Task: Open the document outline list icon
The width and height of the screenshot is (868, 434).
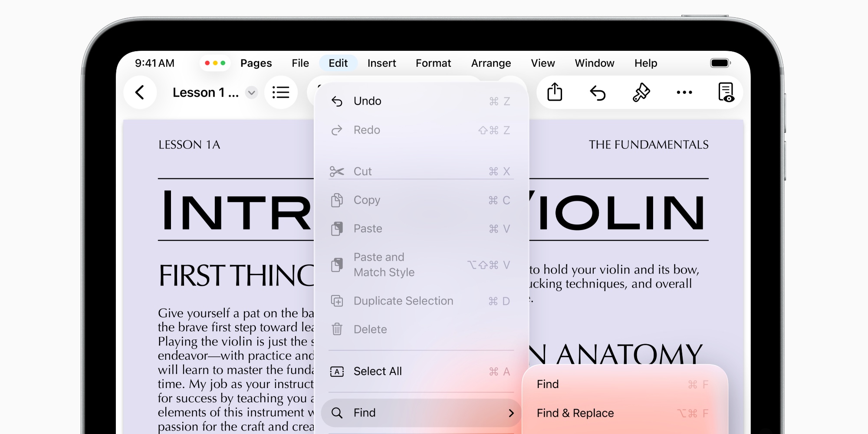Action: pyautogui.click(x=281, y=92)
